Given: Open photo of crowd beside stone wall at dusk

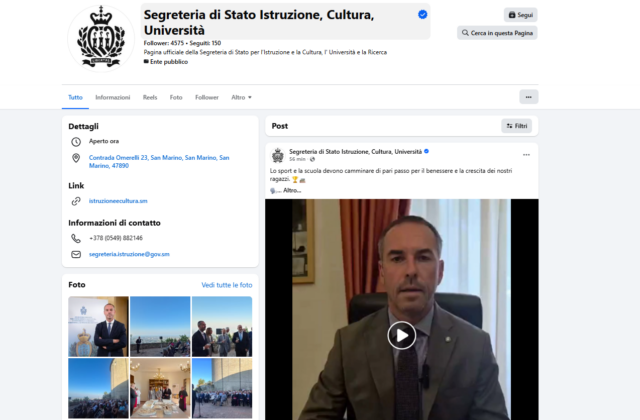Looking at the screenshot, I should click(98, 388).
